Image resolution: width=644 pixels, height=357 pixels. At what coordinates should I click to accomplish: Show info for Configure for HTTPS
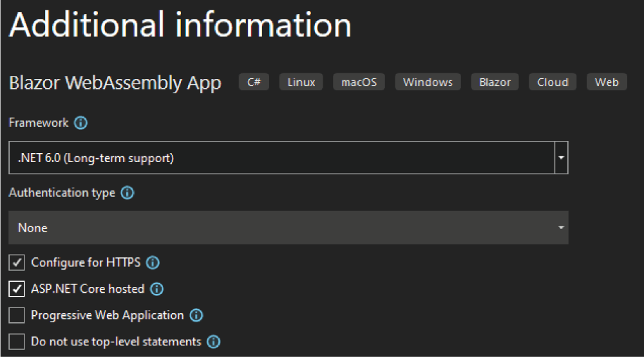coord(153,262)
